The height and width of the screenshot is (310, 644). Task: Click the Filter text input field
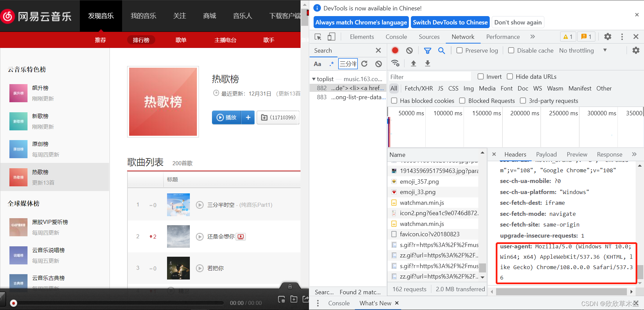point(430,77)
